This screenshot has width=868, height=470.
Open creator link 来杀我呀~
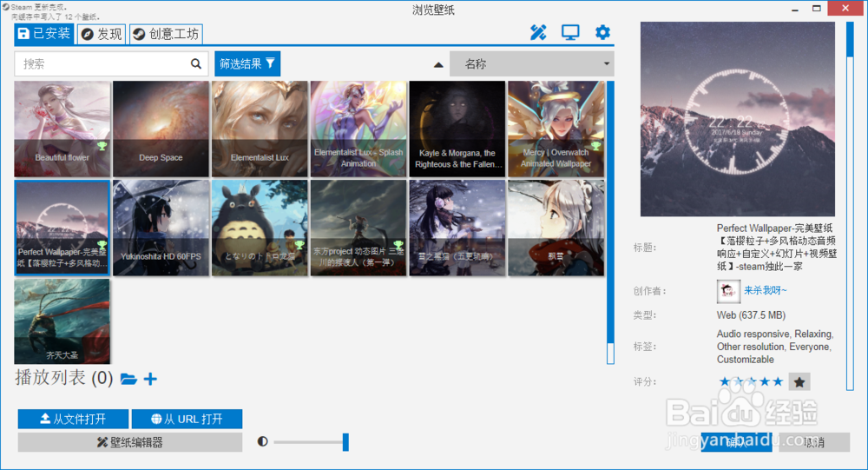[x=765, y=290]
